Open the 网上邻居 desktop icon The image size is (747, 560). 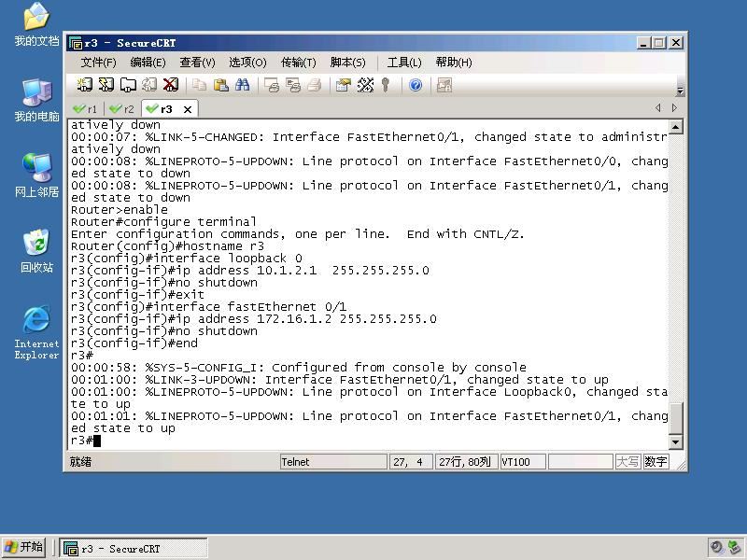[x=36, y=175]
